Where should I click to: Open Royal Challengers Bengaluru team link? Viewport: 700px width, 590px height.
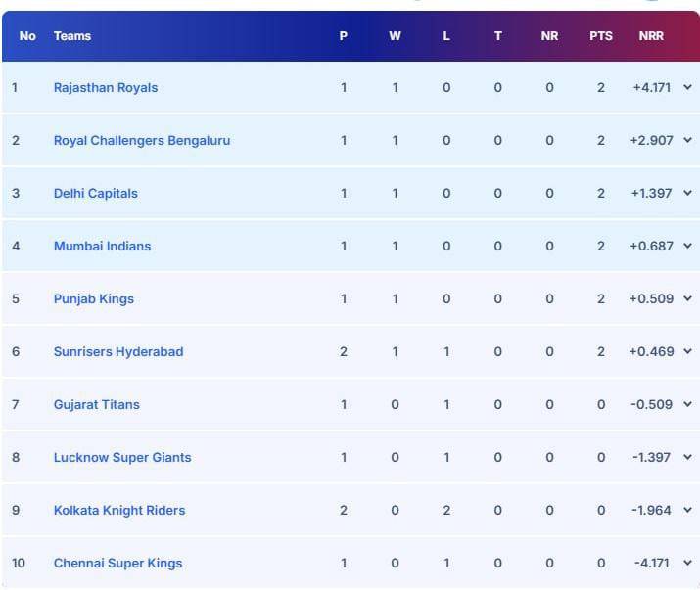[142, 140]
